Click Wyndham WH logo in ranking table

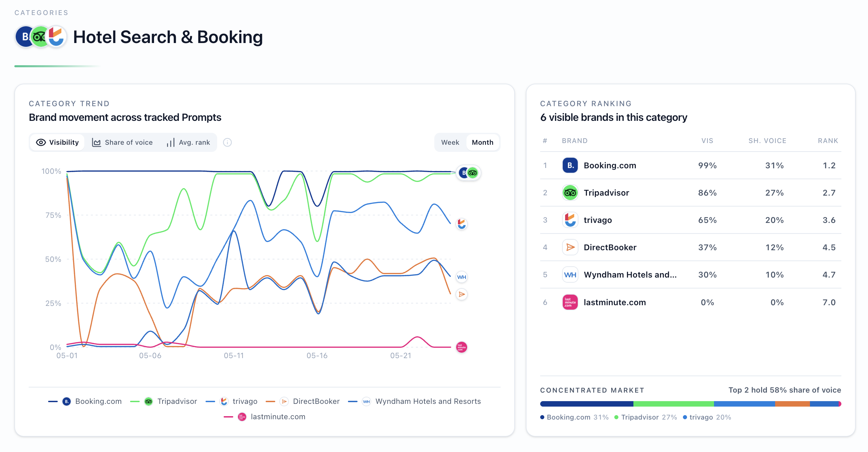click(570, 274)
